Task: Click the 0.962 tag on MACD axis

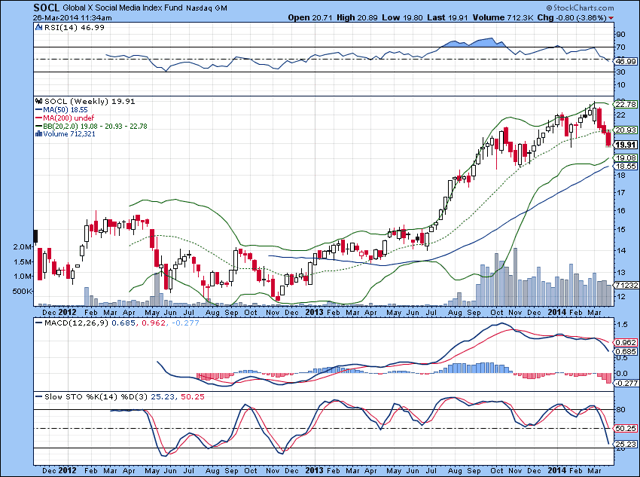Action: pos(626,343)
